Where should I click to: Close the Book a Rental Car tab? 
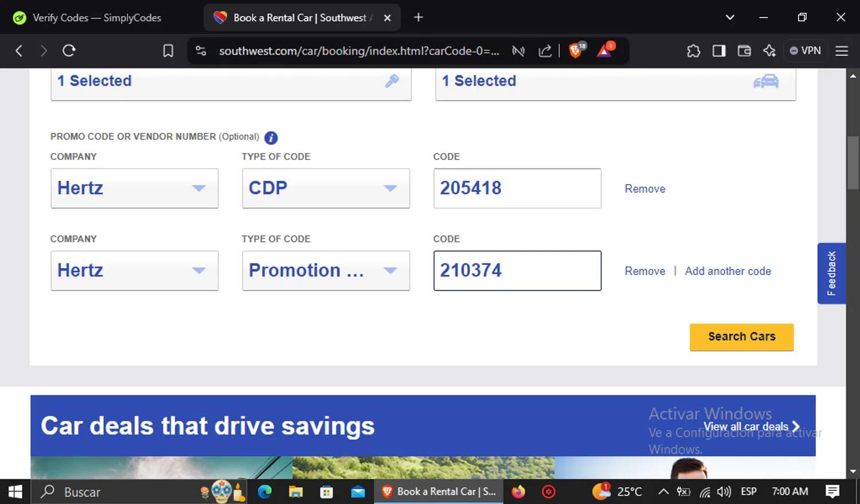pos(388,18)
